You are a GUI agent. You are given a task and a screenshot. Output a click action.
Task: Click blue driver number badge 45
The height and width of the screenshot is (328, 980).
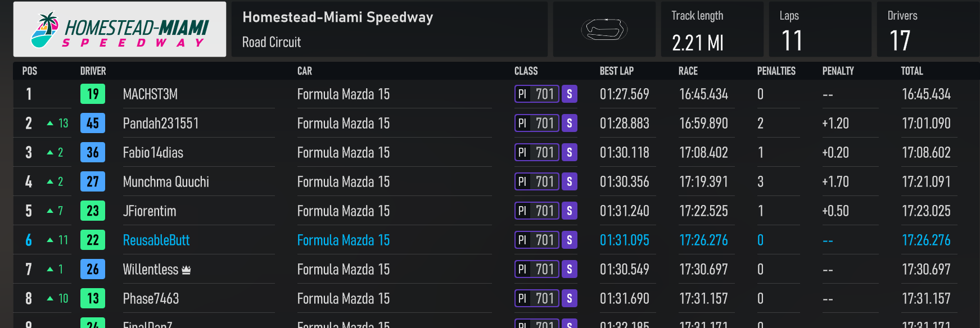coord(93,123)
